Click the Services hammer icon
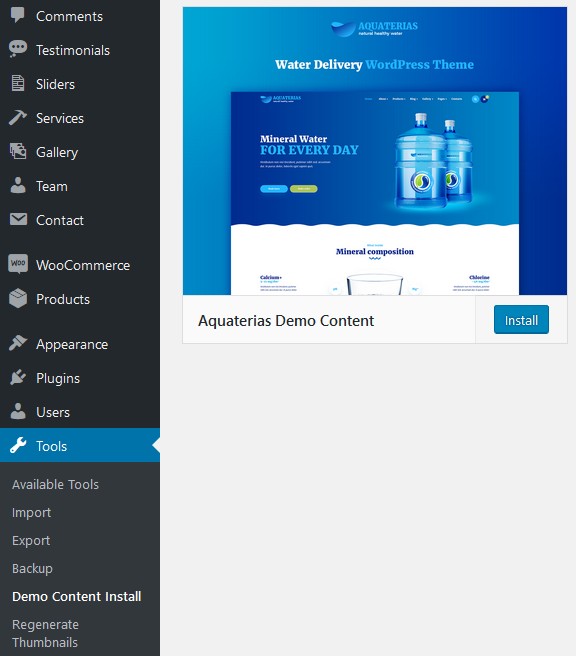576x656 pixels. tap(18, 118)
